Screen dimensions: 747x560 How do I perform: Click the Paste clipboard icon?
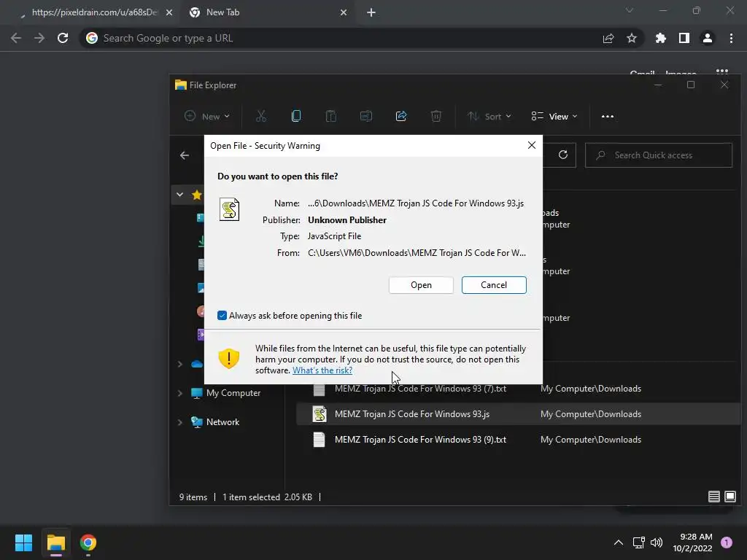[331, 116]
